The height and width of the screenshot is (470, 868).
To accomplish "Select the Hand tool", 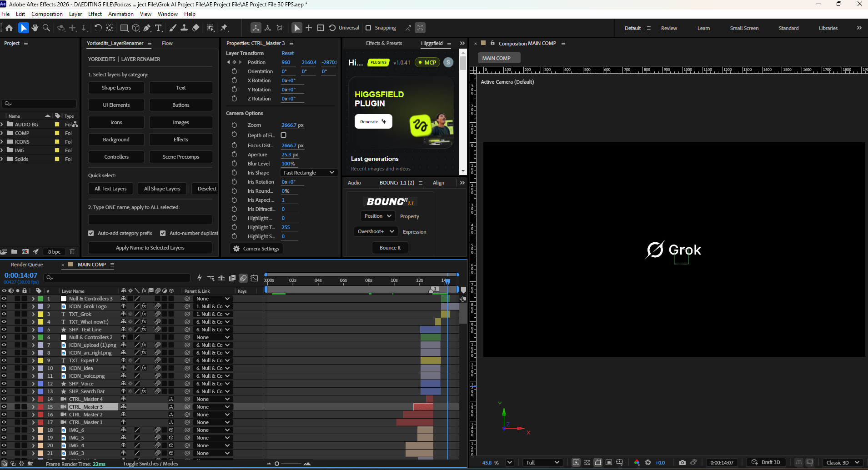I will [x=35, y=28].
